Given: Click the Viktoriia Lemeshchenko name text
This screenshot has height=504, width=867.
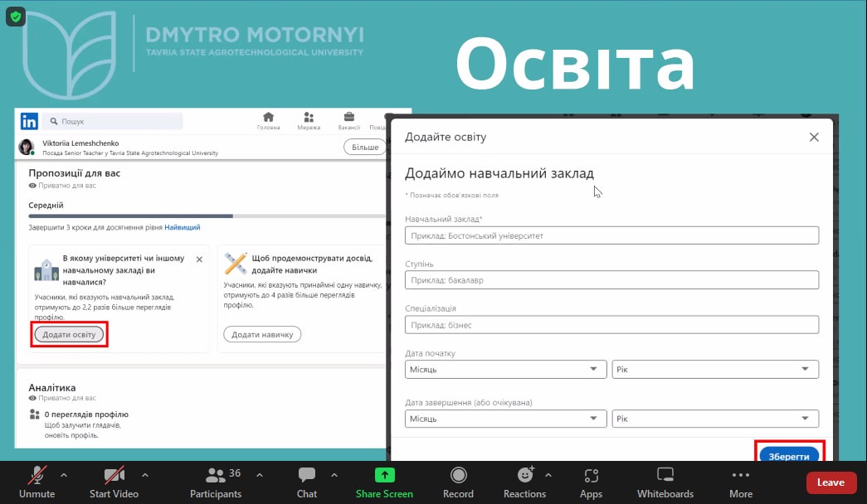Looking at the screenshot, I should tap(80, 143).
